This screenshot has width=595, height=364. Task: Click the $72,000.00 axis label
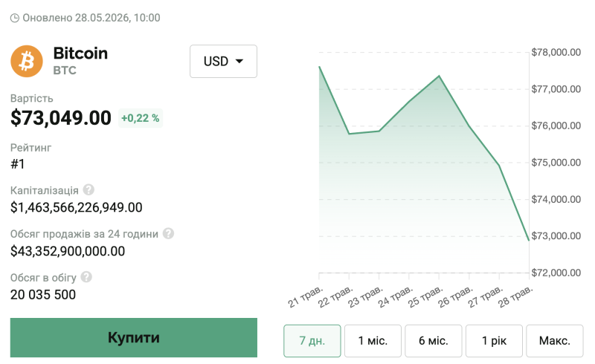(x=556, y=273)
